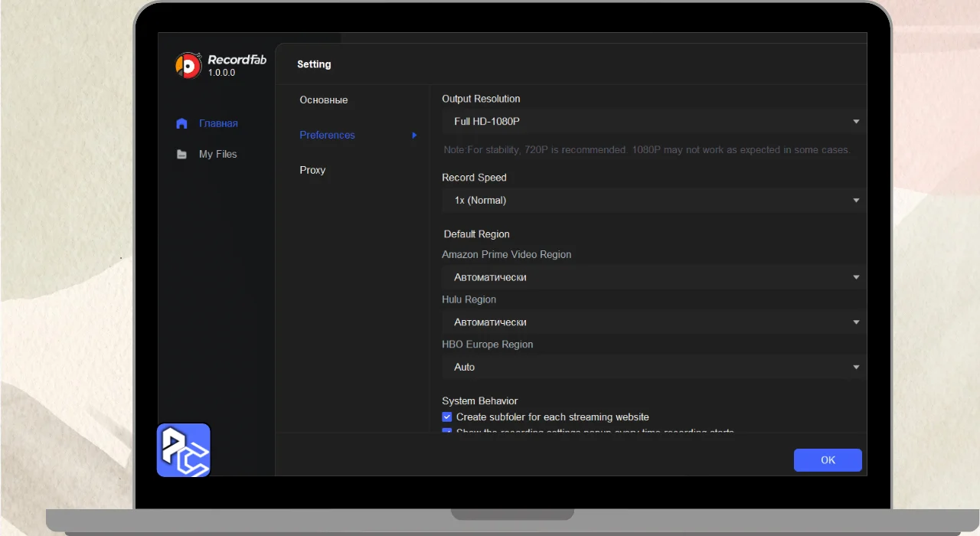Click the Setting dialog title
980x536 pixels.
(x=314, y=64)
